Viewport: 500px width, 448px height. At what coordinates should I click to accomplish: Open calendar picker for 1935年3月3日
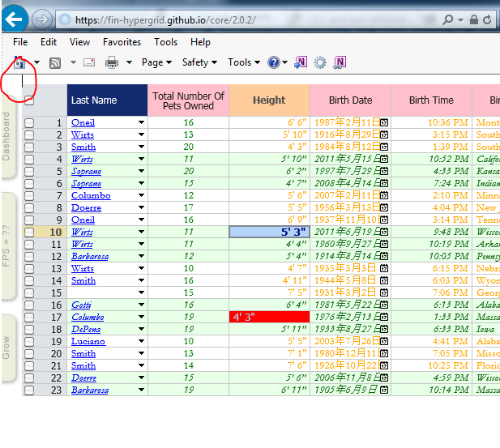[x=384, y=268]
